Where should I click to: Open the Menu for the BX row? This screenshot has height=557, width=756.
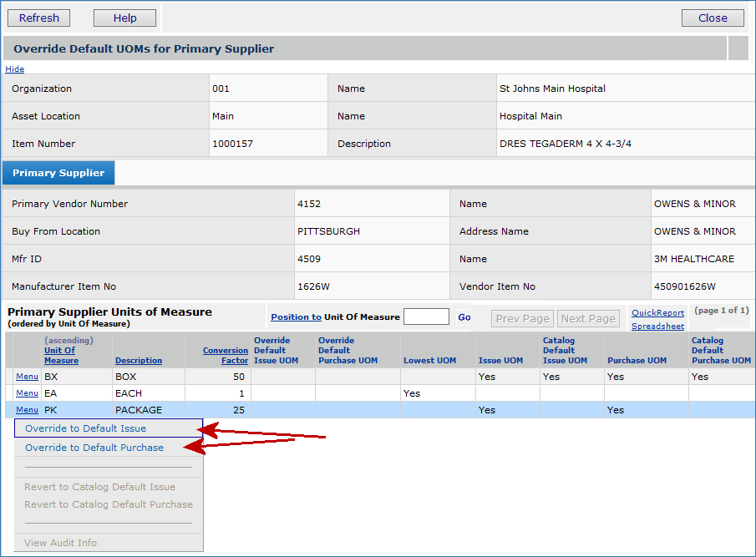point(27,377)
